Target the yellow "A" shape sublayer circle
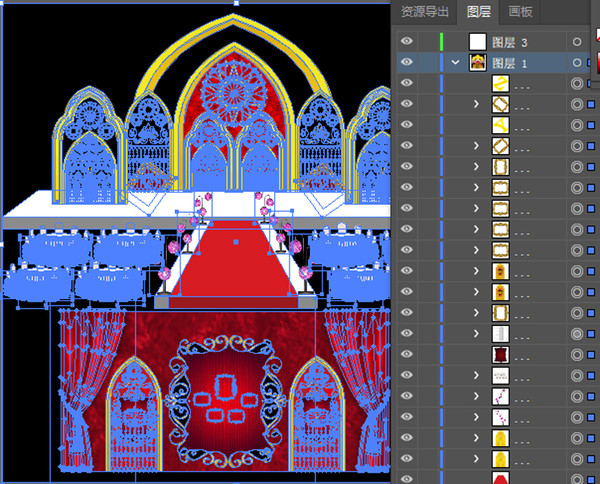Screen dimensions: 600x484 (x=577, y=125)
